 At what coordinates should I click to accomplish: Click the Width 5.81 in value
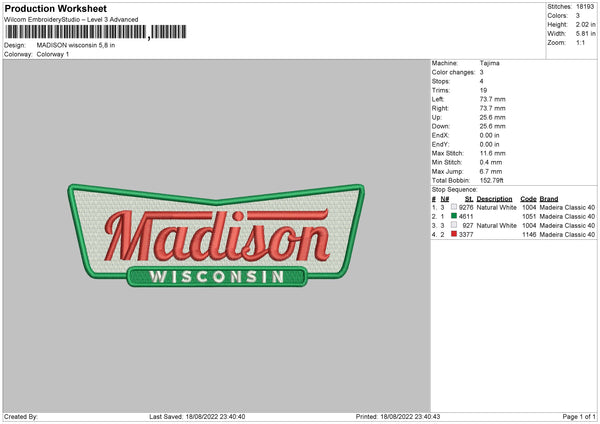coord(585,34)
